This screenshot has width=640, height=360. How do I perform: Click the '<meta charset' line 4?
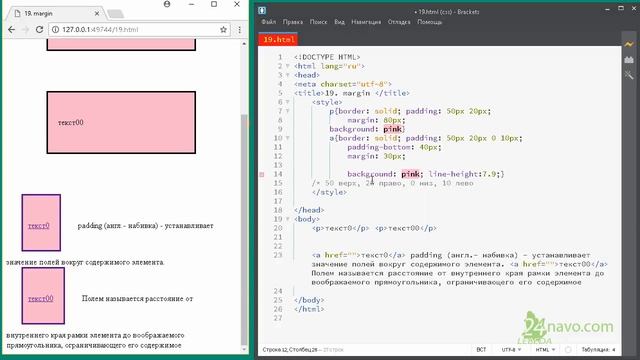pyautogui.click(x=343, y=84)
